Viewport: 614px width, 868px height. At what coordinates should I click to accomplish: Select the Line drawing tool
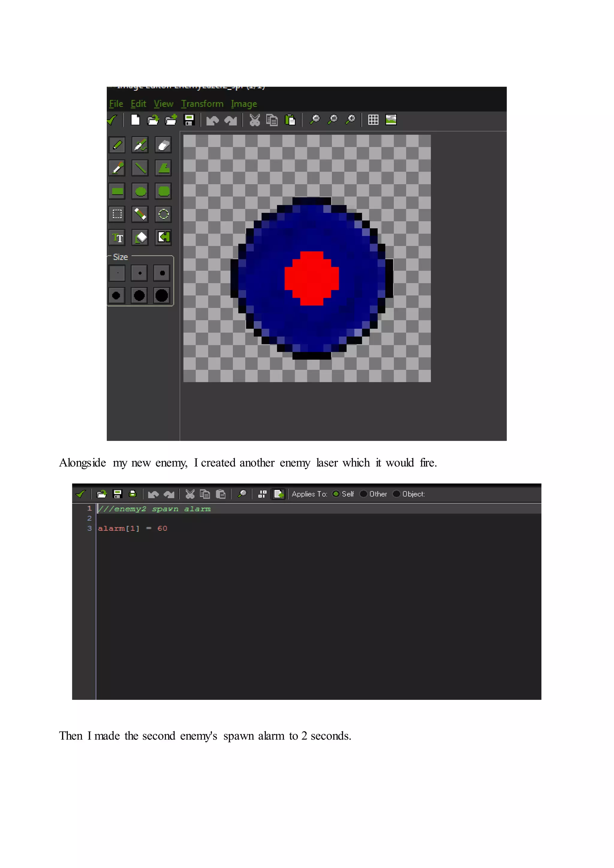(140, 168)
